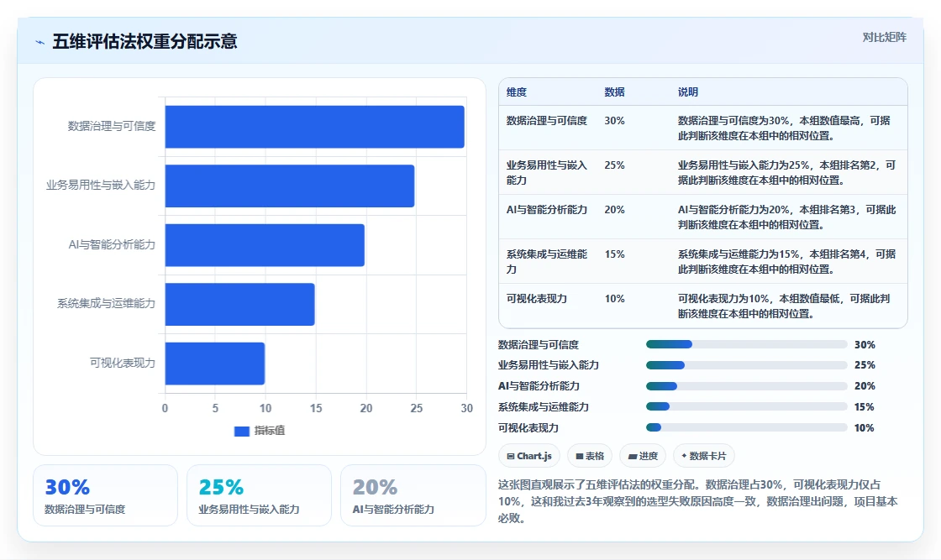This screenshot has width=941, height=560.
Task: Click the 指标值 legend label
Action: (270, 431)
